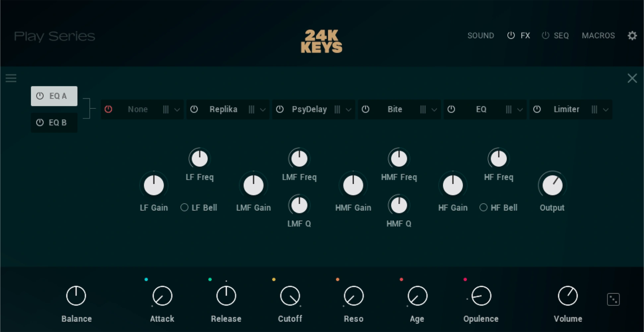Enable the SEQ power toggle in header
This screenshot has height=332, width=644.
545,36
